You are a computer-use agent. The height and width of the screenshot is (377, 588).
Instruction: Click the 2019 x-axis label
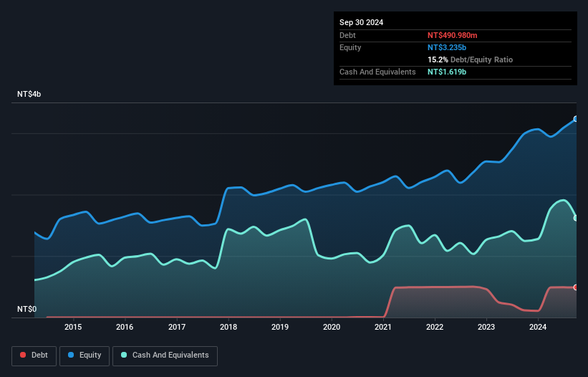(x=280, y=327)
